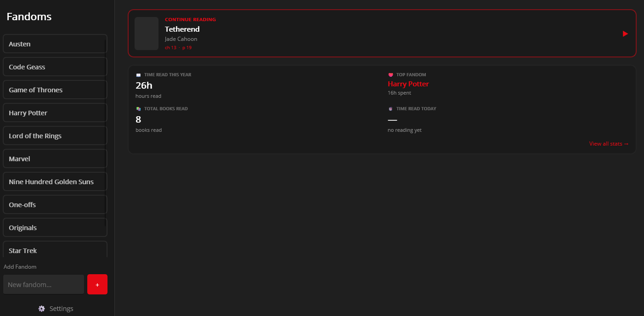Click the ch 13 chapter link under Tetherend
The width and height of the screenshot is (644, 316).
170,47
